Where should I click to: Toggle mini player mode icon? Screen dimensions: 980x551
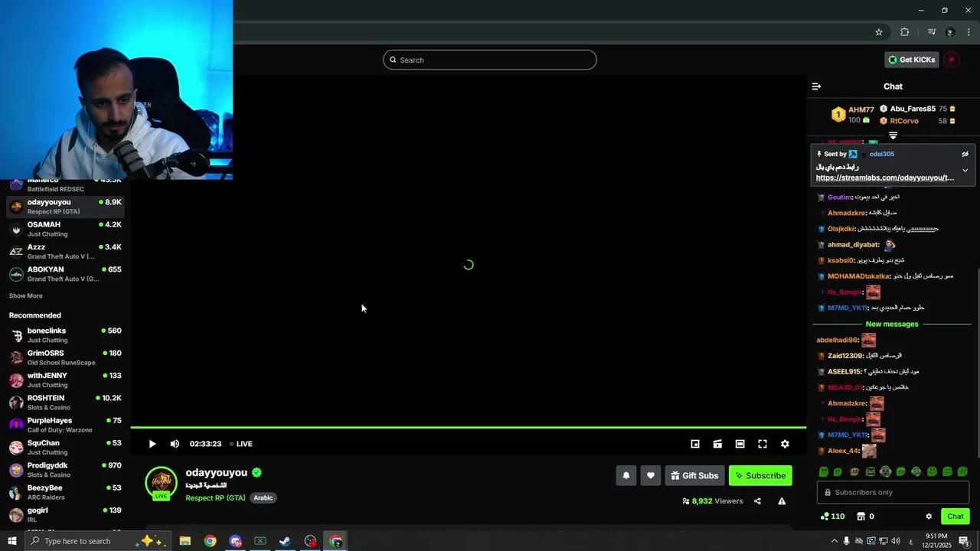pos(695,444)
